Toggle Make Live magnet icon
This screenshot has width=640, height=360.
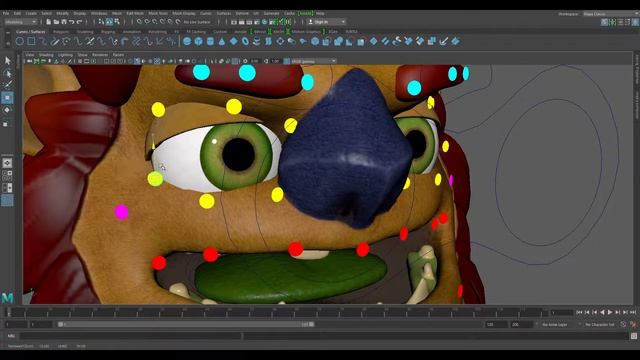click(178, 22)
